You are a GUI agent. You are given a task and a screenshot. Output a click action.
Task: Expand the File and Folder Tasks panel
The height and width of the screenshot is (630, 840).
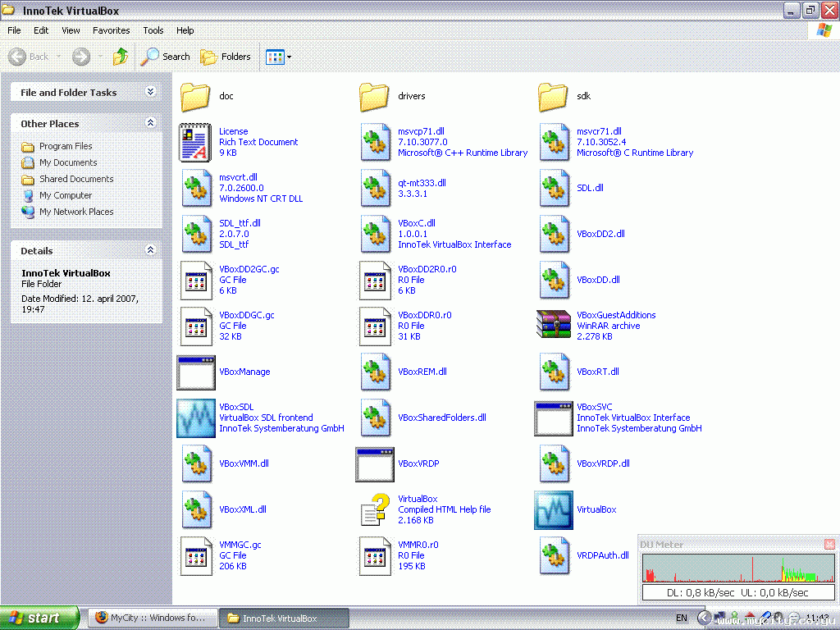click(150, 92)
